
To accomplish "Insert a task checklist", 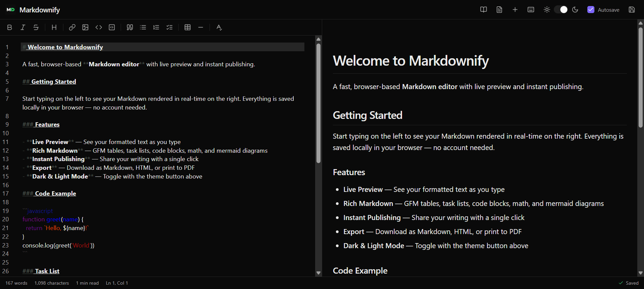I will coord(170,27).
